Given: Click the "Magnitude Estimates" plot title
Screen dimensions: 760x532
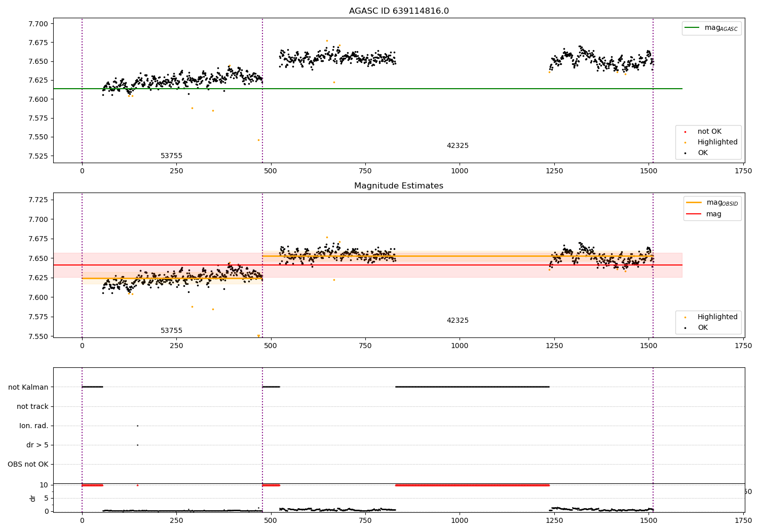Looking at the screenshot, I should 399,186.
